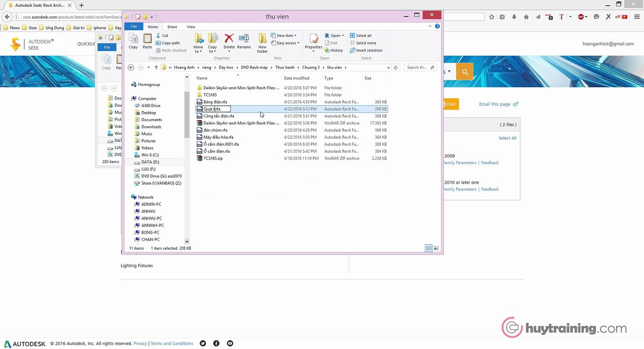
Task: Click Select all in the ribbon
Action: click(x=361, y=35)
